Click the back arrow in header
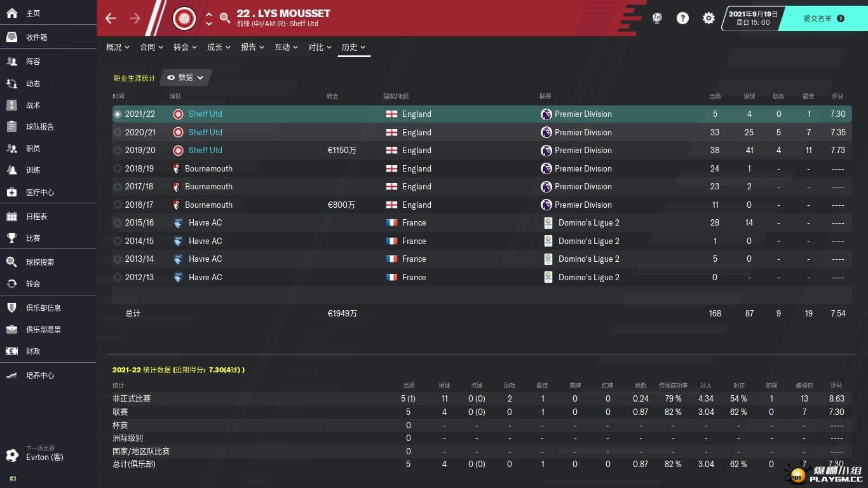Image resolution: width=868 pixels, height=488 pixels. (x=111, y=18)
